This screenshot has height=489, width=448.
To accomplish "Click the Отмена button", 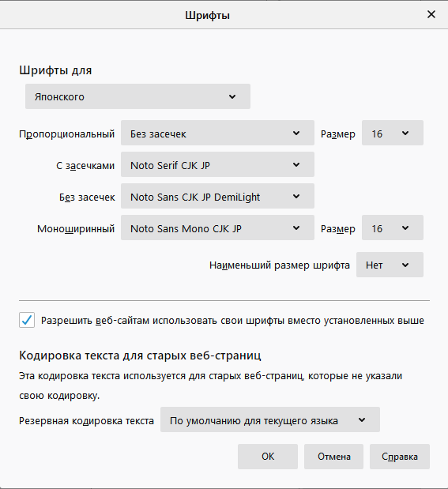I will [x=333, y=457].
